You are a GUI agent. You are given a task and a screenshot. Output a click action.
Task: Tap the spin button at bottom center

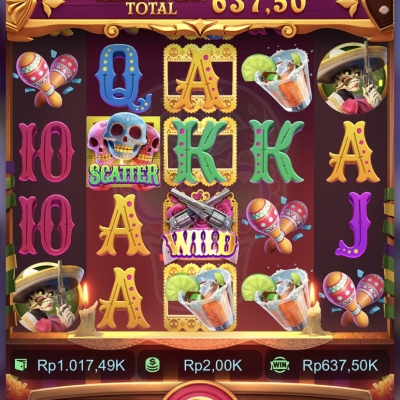pyautogui.click(x=200, y=394)
